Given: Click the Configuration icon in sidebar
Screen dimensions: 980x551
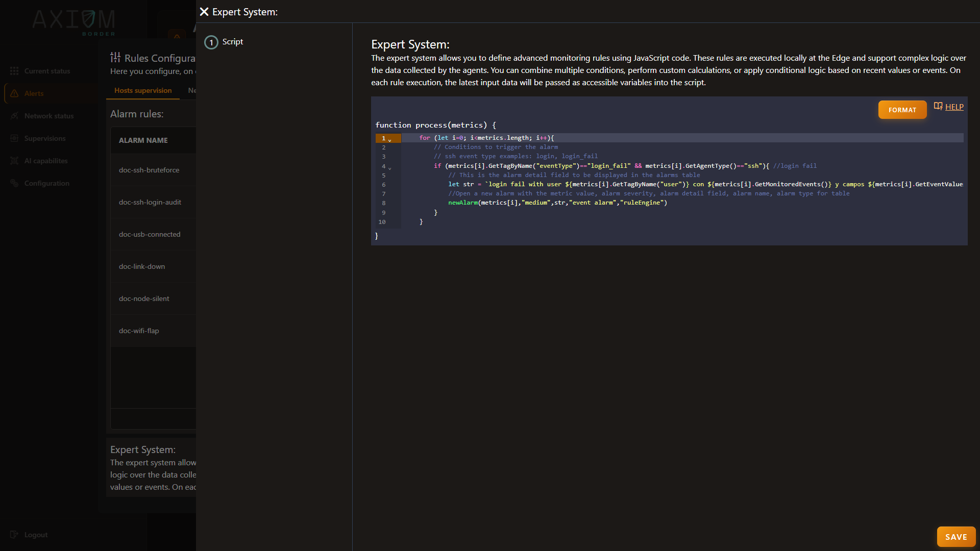Looking at the screenshot, I should coord(14,183).
